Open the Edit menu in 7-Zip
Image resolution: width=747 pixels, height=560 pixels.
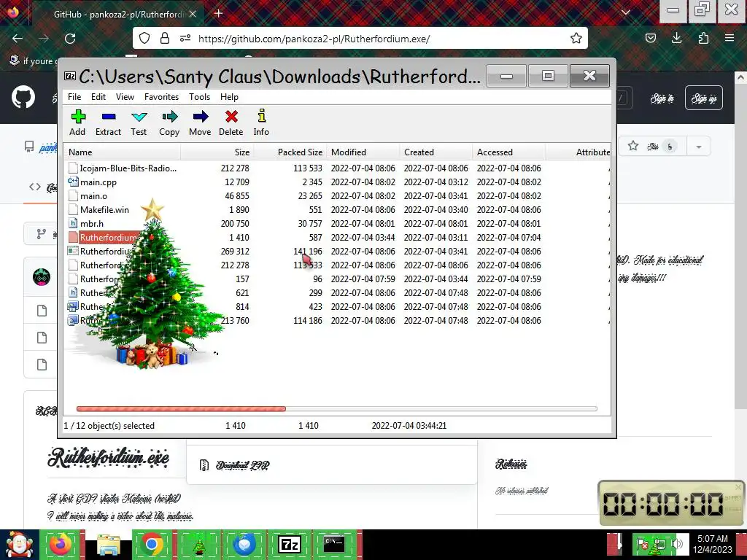[x=98, y=97]
